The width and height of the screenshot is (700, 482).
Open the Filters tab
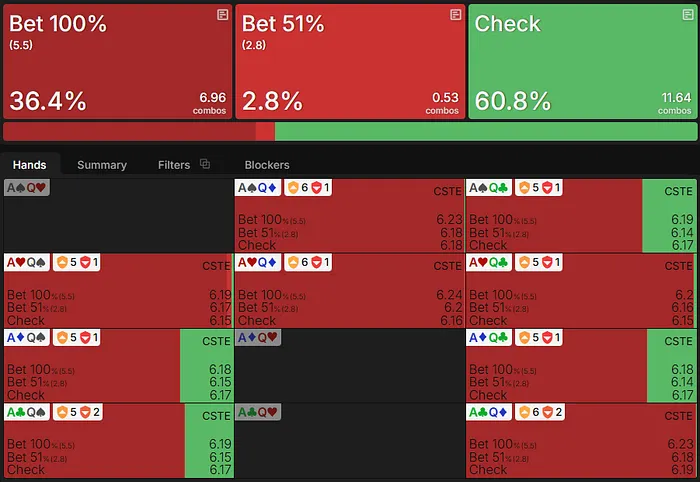(174, 165)
